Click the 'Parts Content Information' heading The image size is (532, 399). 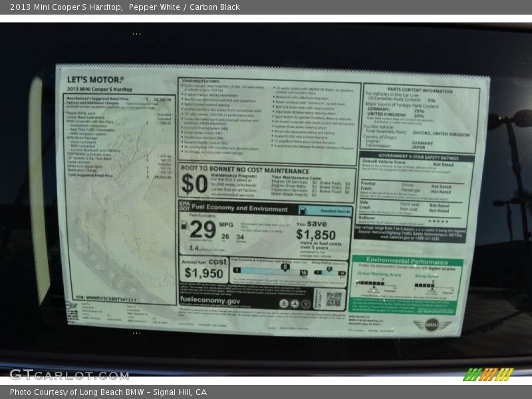[x=420, y=90]
